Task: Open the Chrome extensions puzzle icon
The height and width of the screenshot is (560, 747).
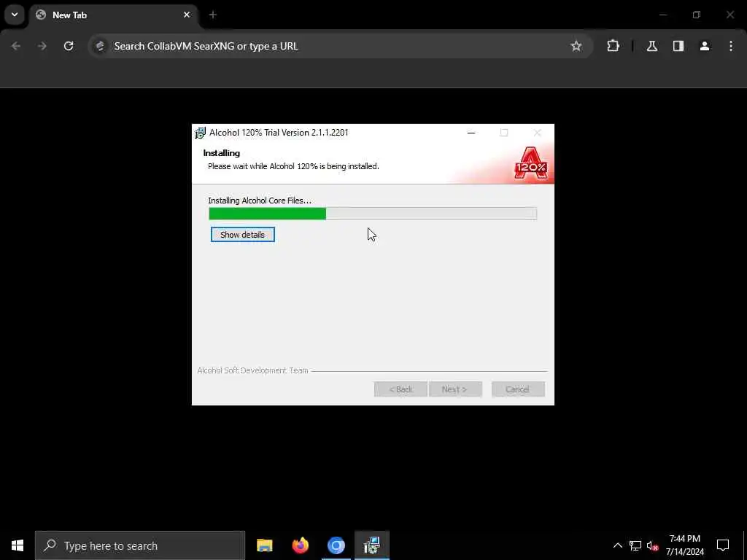Action: coord(613,46)
